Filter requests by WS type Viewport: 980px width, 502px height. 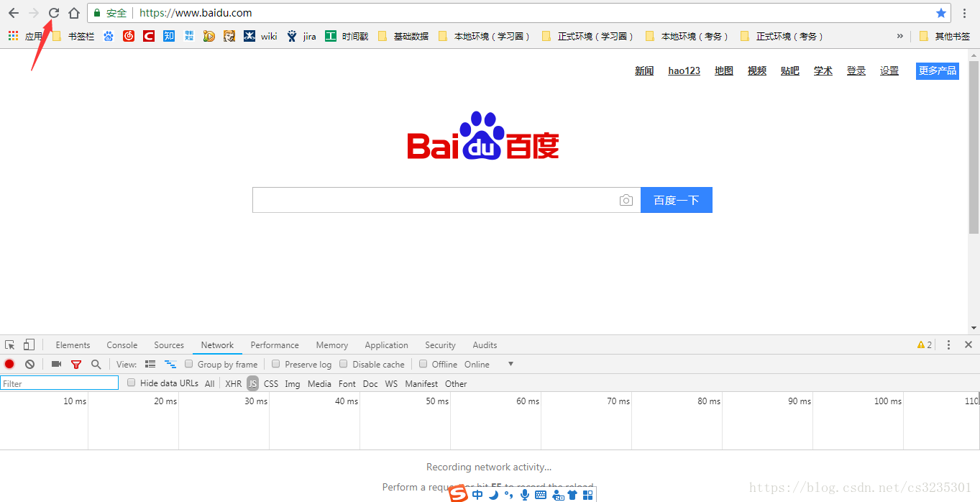tap(391, 384)
